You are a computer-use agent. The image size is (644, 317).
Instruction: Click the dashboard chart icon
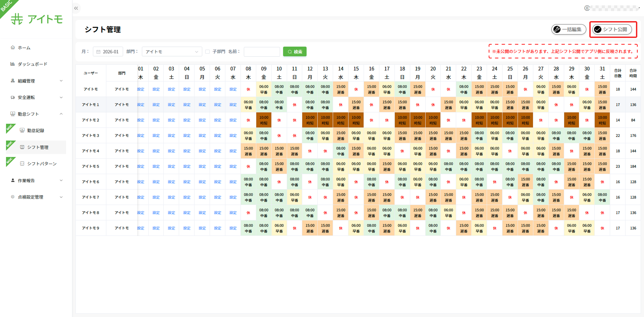13,64
